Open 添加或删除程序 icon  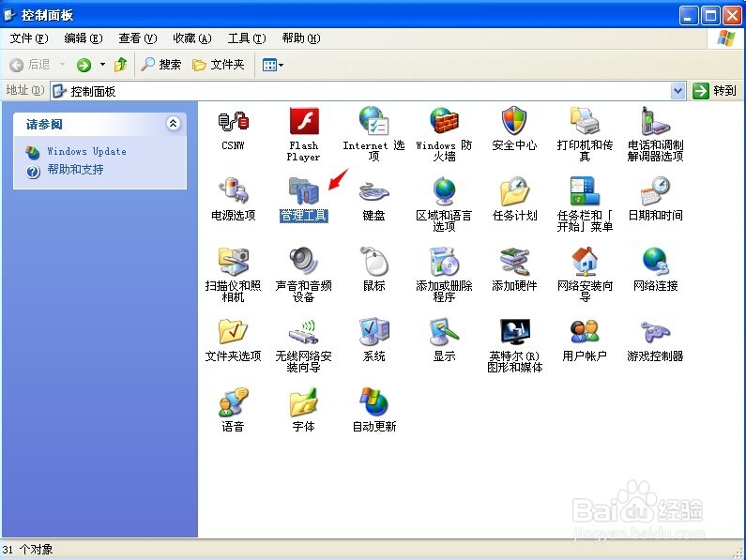pos(444,262)
